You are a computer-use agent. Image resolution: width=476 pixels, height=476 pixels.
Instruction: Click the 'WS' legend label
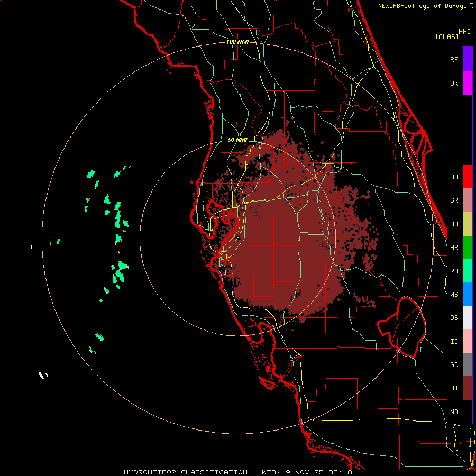point(454,295)
